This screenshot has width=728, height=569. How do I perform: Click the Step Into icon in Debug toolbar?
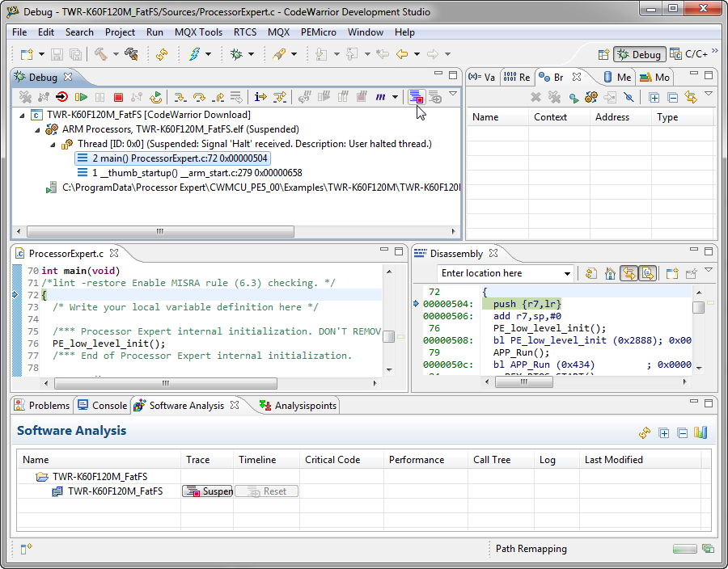click(x=180, y=97)
